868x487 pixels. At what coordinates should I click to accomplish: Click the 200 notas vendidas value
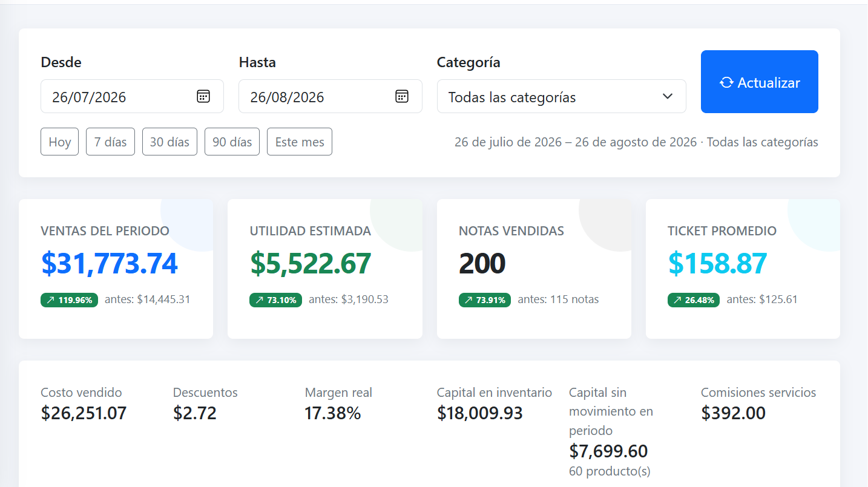[x=482, y=264]
